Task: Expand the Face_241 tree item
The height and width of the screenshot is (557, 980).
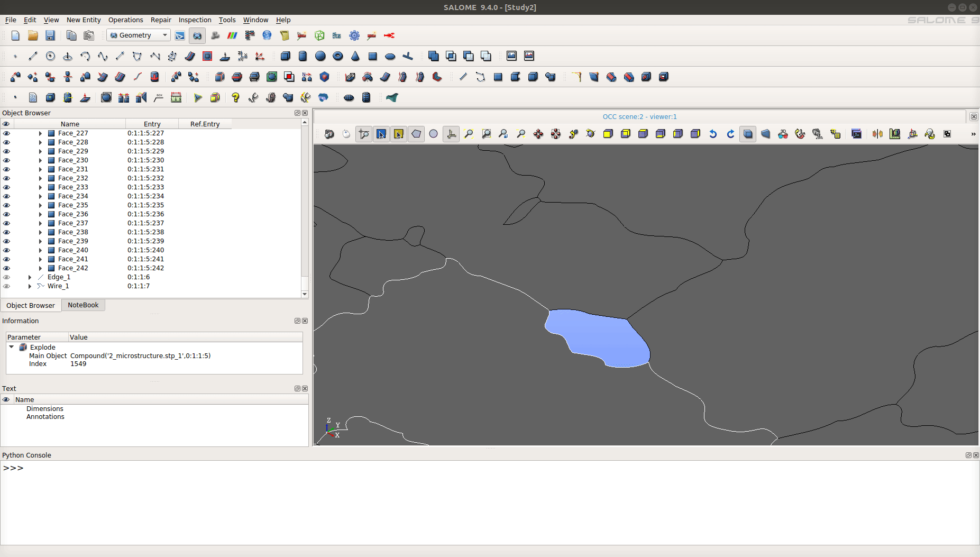Action: (x=40, y=259)
